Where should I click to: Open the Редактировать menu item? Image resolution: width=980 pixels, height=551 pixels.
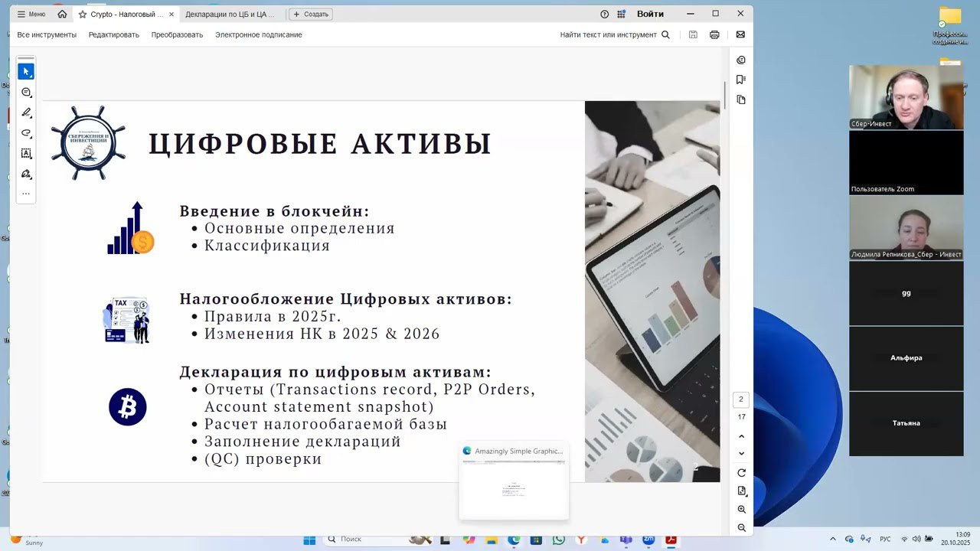point(113,34)
